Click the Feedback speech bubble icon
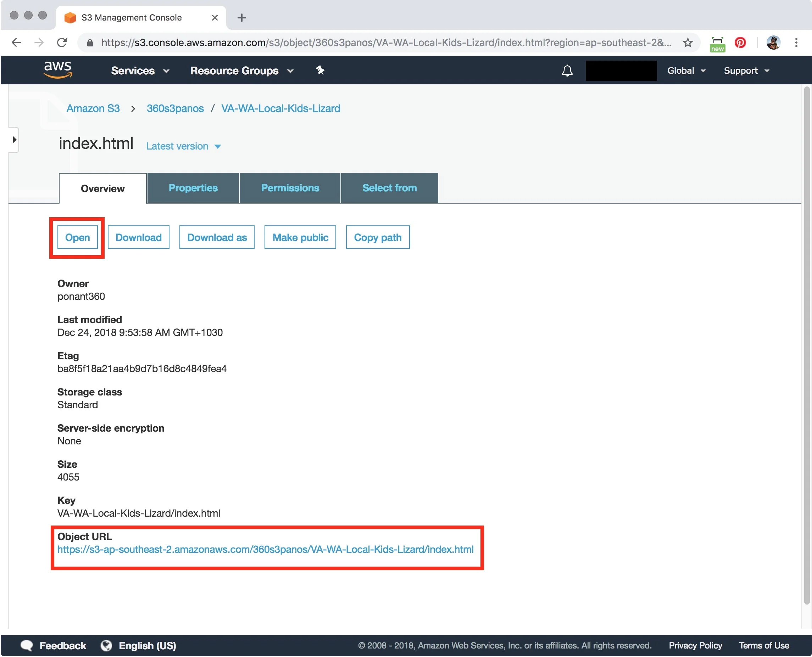Viewport: 812px width, 657px height. pos(27,646)
